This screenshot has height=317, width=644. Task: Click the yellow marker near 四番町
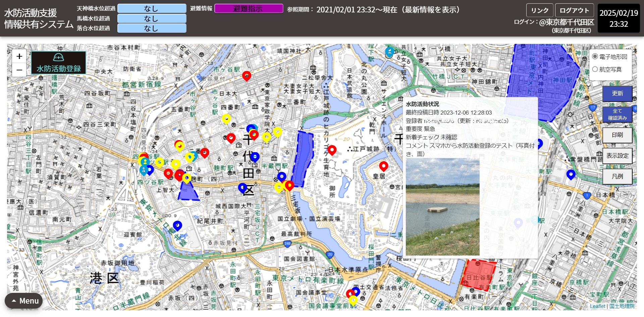226,119
